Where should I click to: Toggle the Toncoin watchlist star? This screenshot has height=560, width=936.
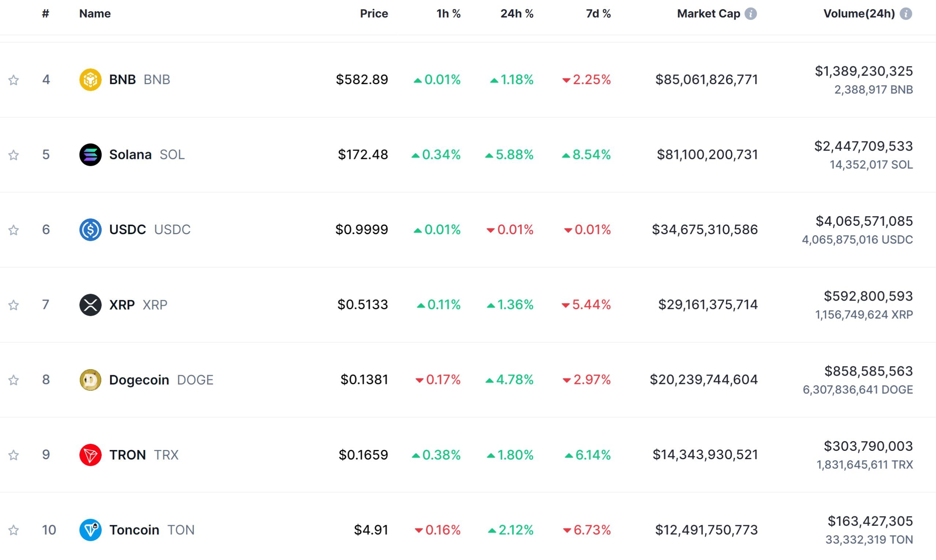pos(14,530)
